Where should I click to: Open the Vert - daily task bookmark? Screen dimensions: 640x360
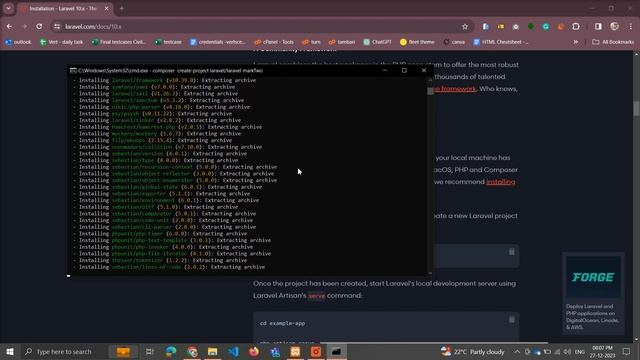coord(62,42)
